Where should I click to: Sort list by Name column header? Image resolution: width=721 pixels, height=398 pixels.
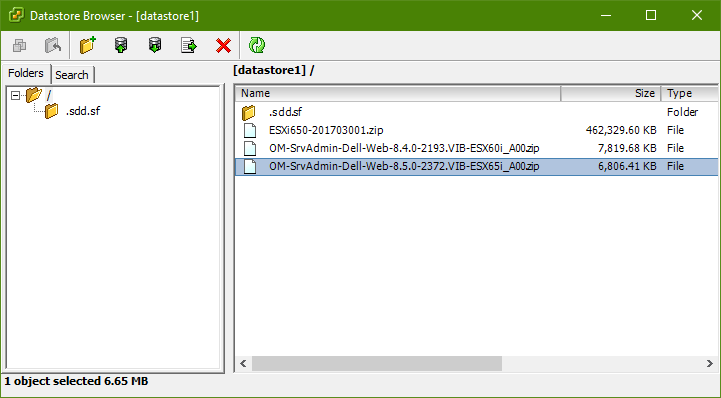point(398,93)
